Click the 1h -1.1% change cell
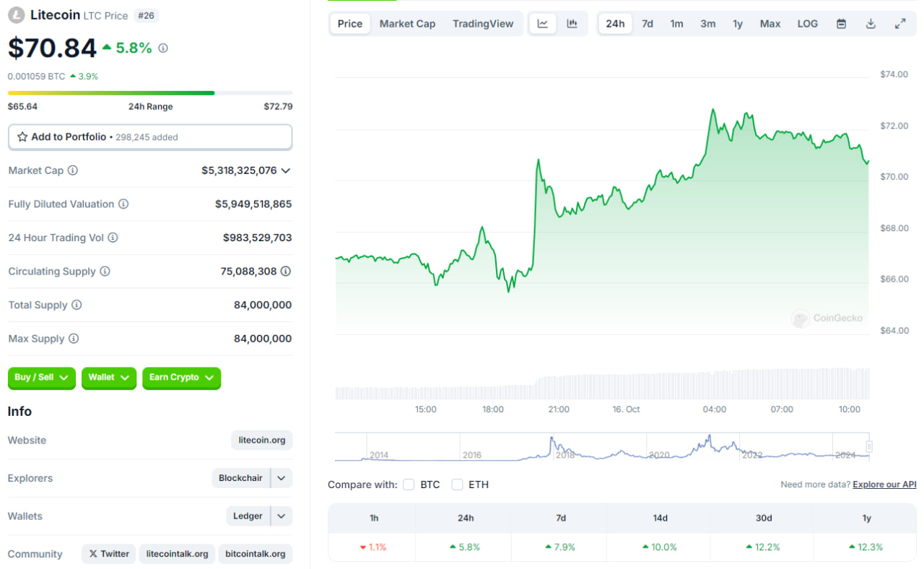Viewport: 924px width, 569px height. pyautogui.click(x=373, y=547)
